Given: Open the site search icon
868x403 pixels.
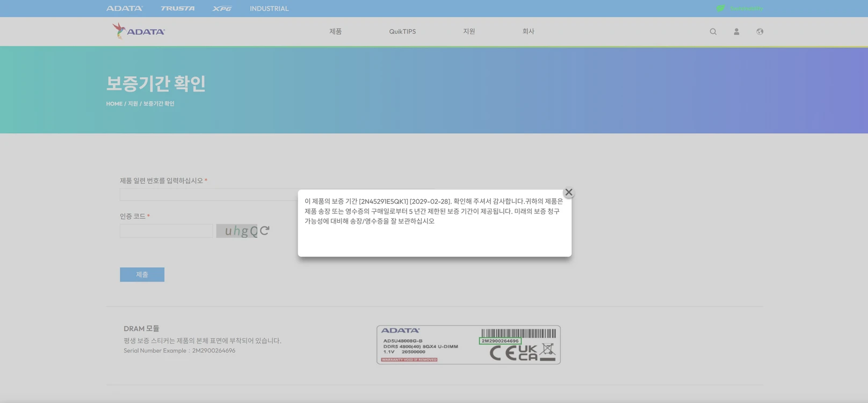Looking at the screenshot, I should tap(713, 32).
